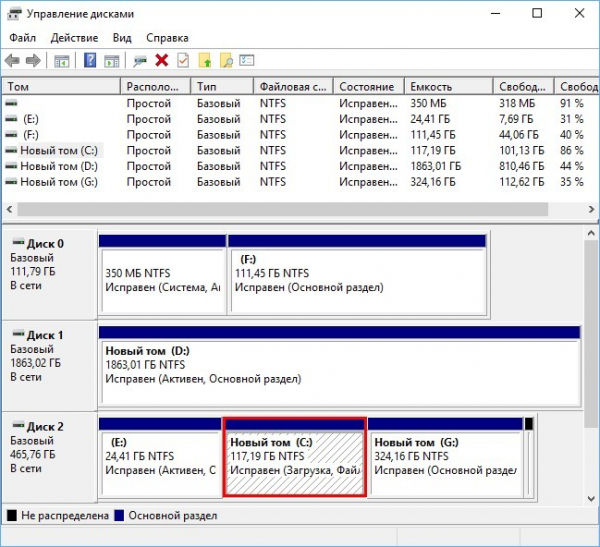Open the Файл menu

pyautogui.click(x=23, y=38)
